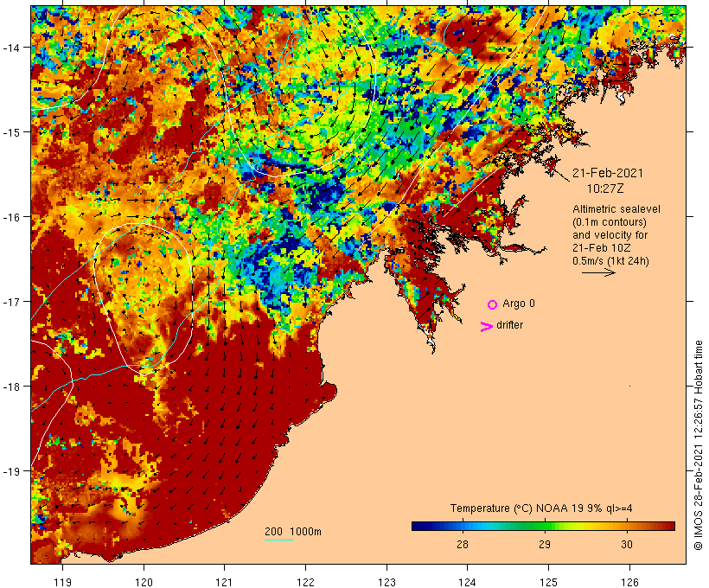Click longitude axis label '124'

coord(467,582)
